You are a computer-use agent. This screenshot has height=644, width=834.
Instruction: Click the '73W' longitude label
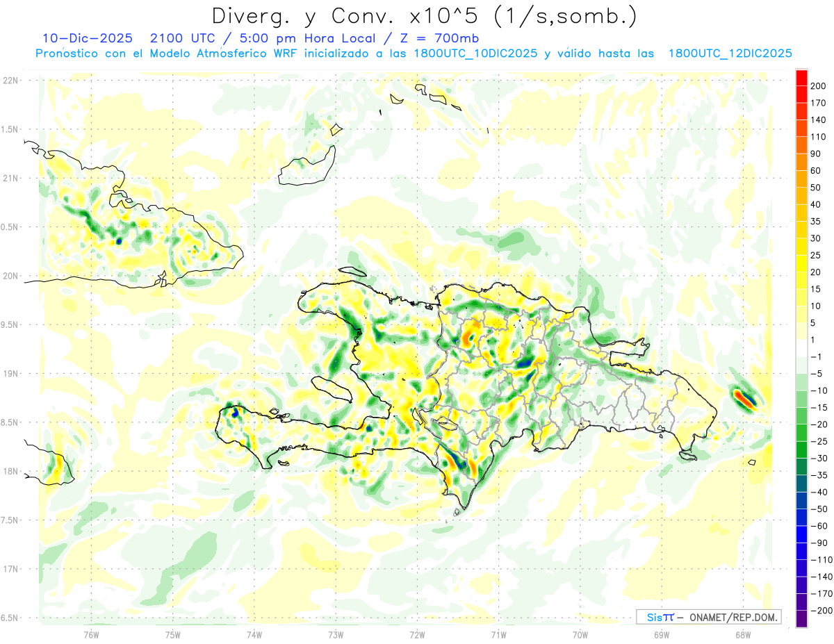point(336,634)
